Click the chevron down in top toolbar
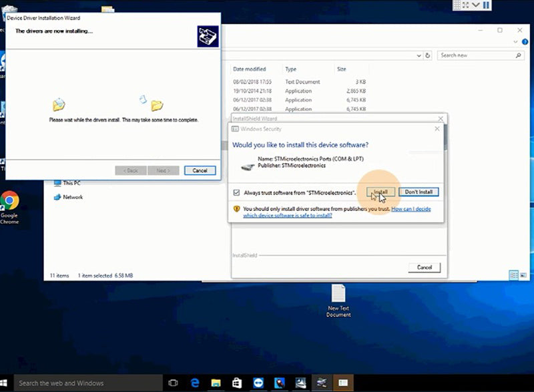 tap(476, 5)
